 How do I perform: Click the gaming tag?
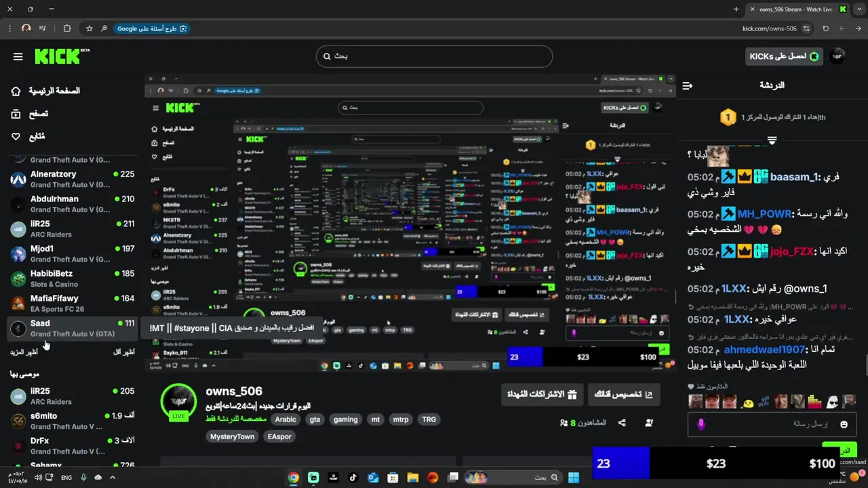[x=345, y=420]
